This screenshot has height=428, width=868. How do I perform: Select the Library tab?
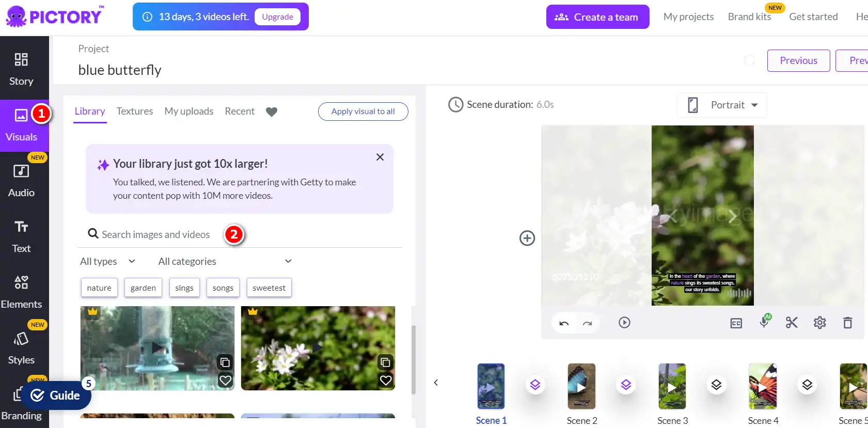90,111
